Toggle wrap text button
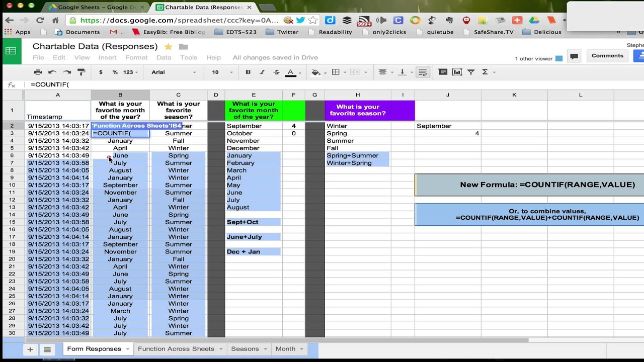 click(x=423, y=72)
